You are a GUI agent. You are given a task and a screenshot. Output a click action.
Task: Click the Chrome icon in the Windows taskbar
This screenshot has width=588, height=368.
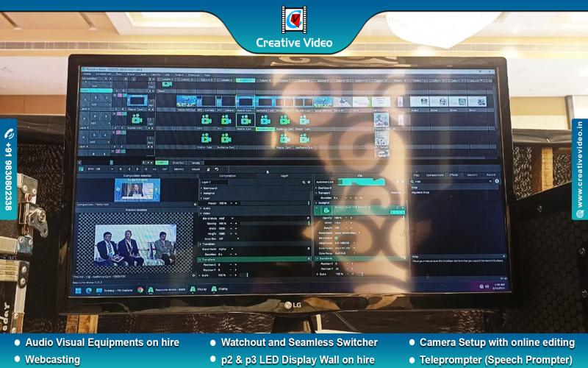140,290
